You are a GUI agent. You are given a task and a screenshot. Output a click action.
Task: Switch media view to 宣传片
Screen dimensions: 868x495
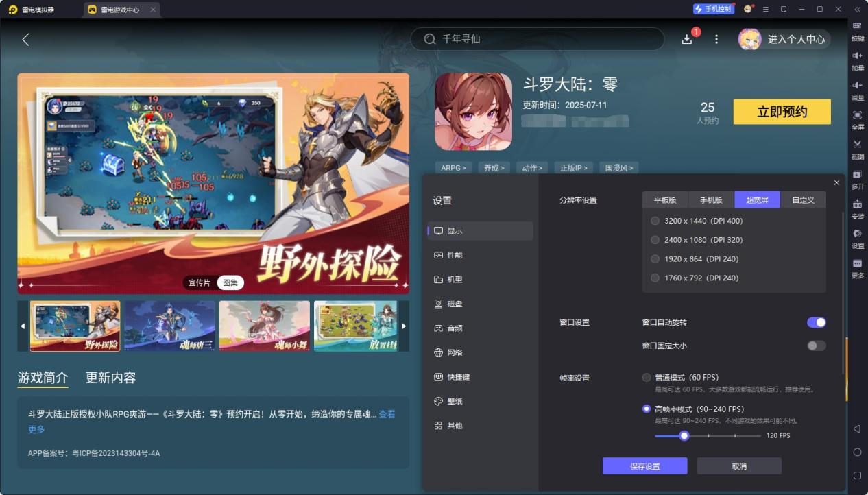click(x=200, y=282)
